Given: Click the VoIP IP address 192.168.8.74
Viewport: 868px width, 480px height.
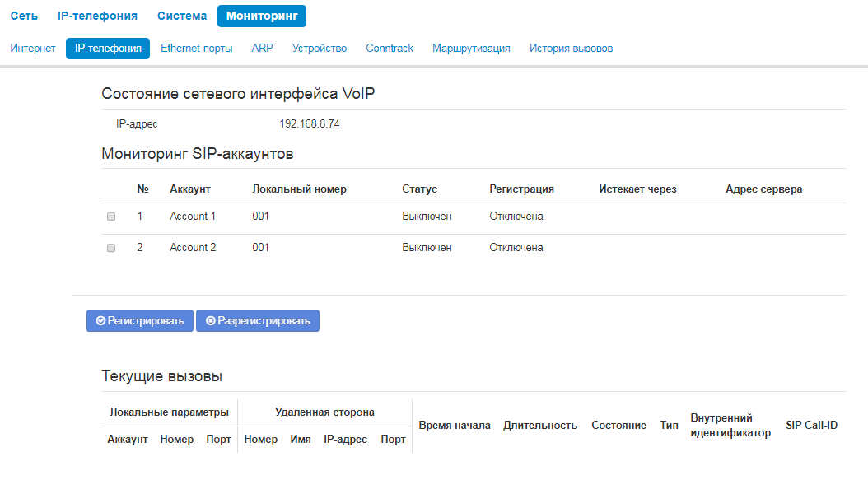Looking at the screenshot, I should (x=310, y=124).
